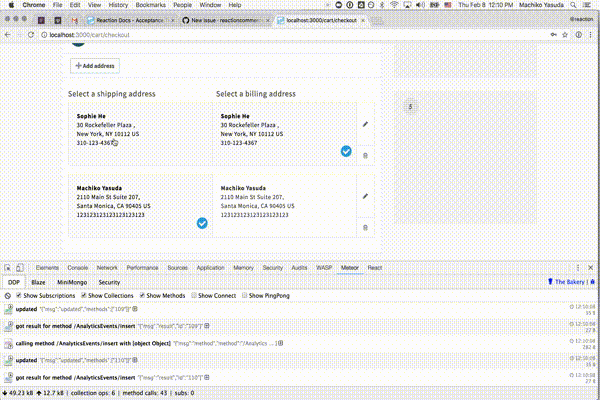The image size is (600, 400).
Task: Open the first pinned Slack tab
Action: click(41, 20)
